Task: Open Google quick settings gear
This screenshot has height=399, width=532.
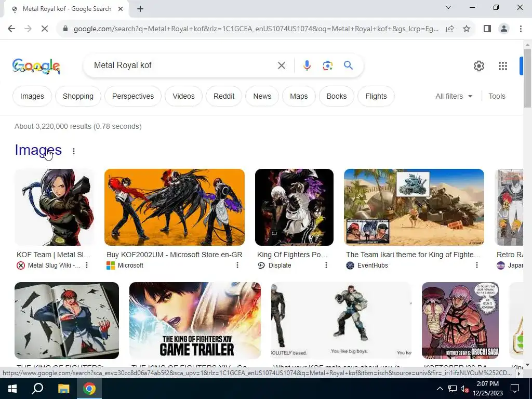Action: coord(478,66)
